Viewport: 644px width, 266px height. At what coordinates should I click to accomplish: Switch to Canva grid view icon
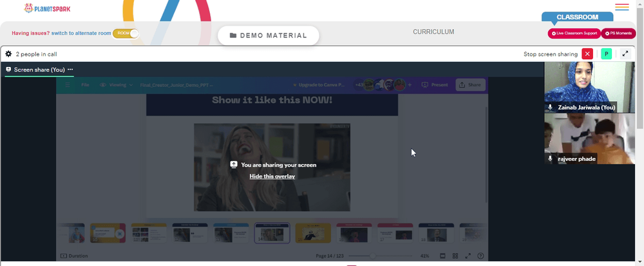[455, 256]
